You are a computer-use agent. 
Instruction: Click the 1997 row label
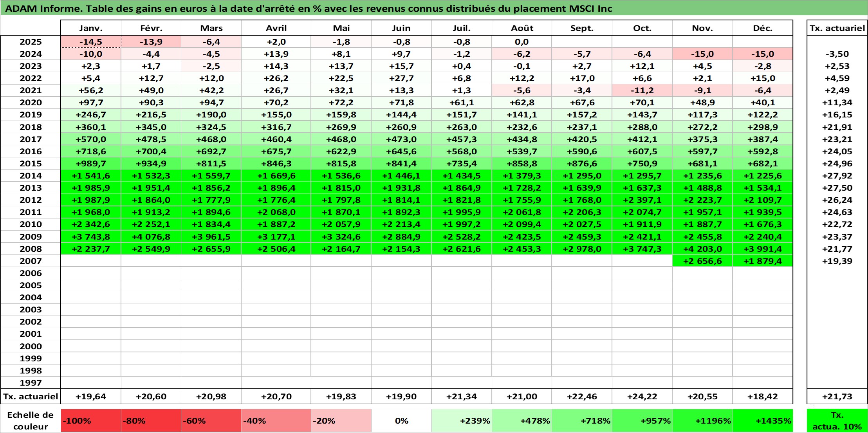31,383
